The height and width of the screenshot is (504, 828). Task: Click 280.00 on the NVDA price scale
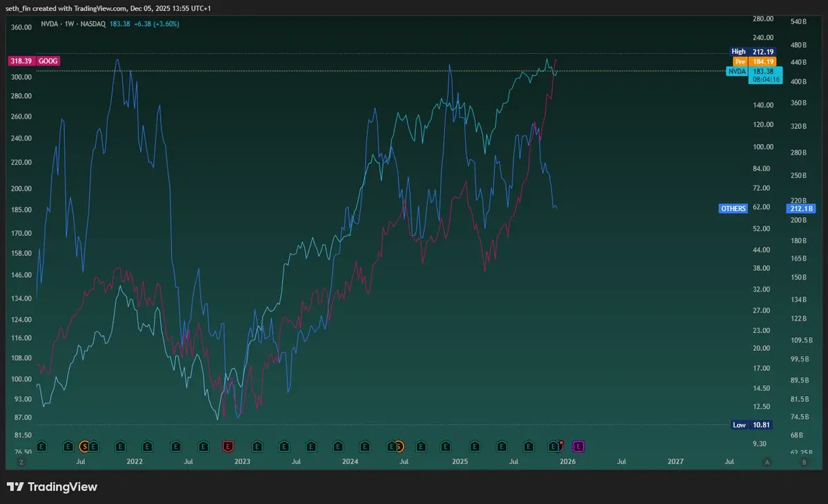762,19
